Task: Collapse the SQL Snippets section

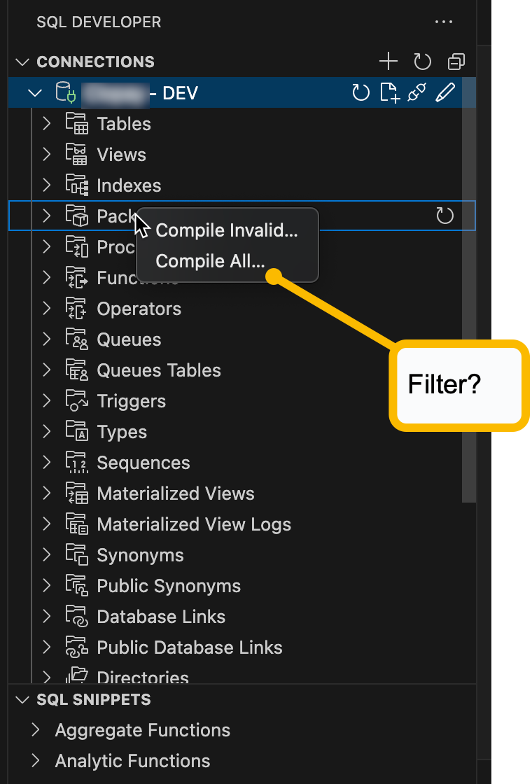Action: click(24, 699)
